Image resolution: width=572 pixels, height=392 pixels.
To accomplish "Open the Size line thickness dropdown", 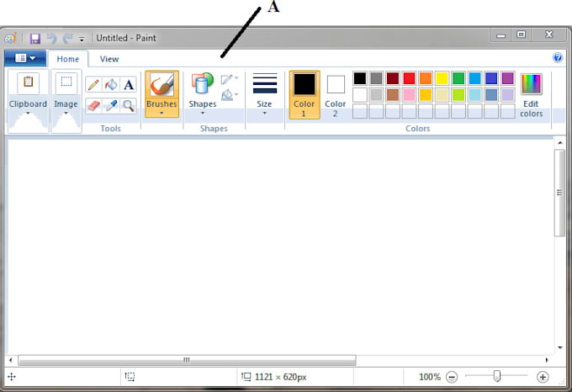I will pyautogui.click(x=264, y=93).
